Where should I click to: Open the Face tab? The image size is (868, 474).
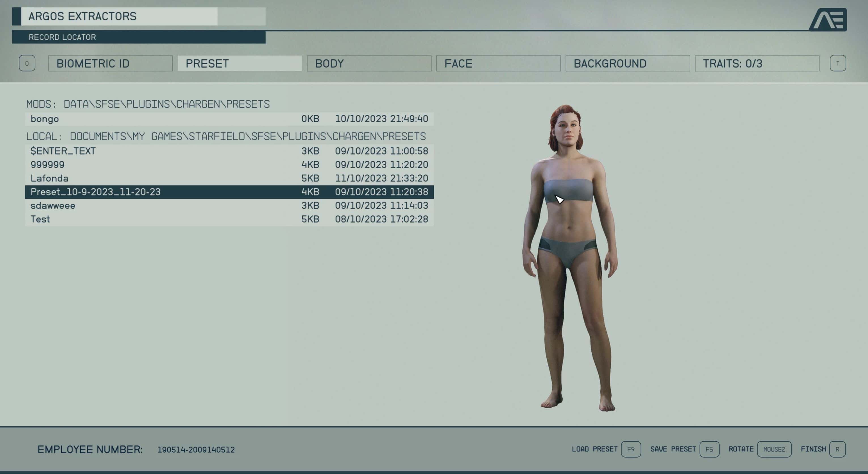(498, 63)
